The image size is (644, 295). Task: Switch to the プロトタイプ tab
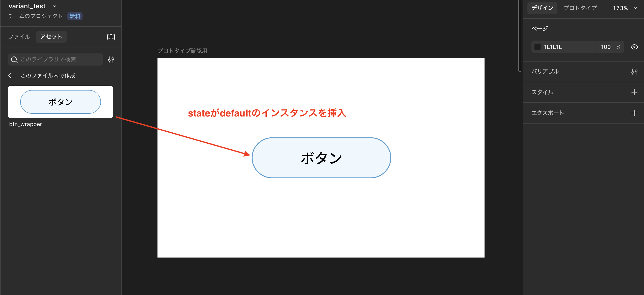580,8
